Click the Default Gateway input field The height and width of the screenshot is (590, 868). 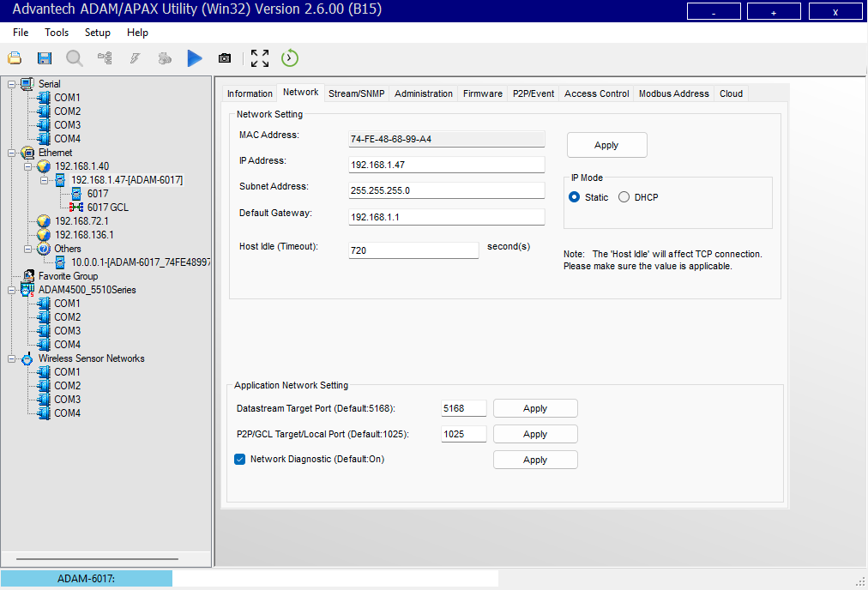(x=447, y=217)
